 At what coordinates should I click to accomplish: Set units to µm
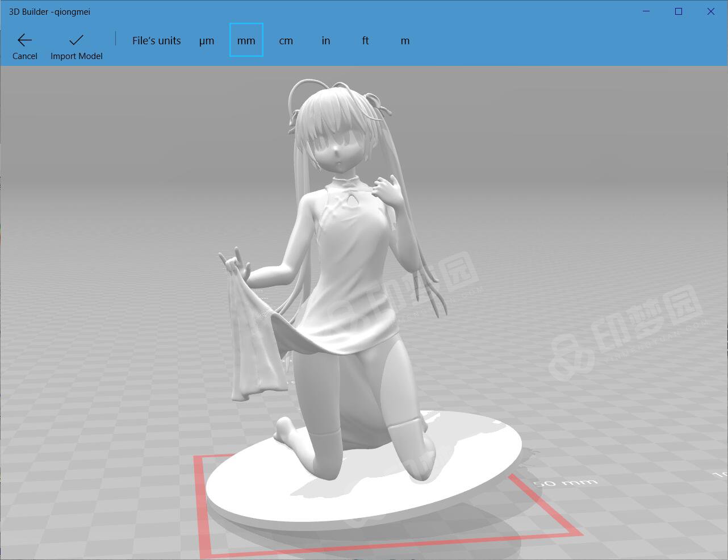click(207, 41)
